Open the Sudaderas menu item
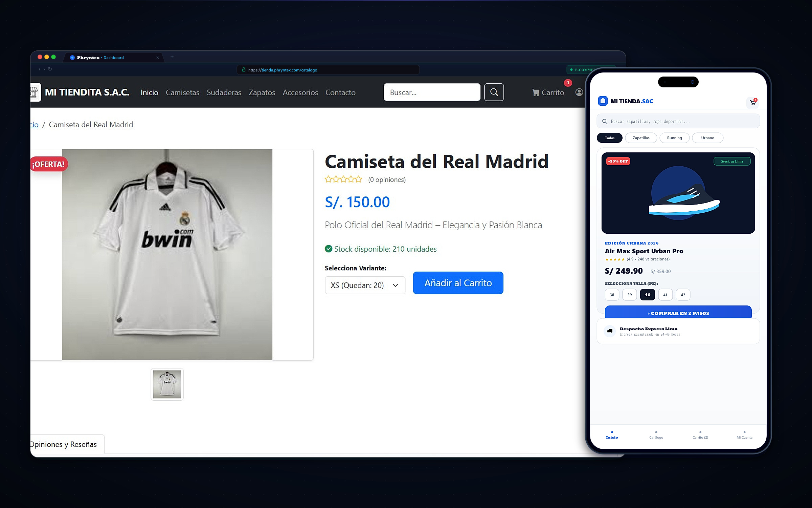The image size is (812, 508). click(224, 92)
